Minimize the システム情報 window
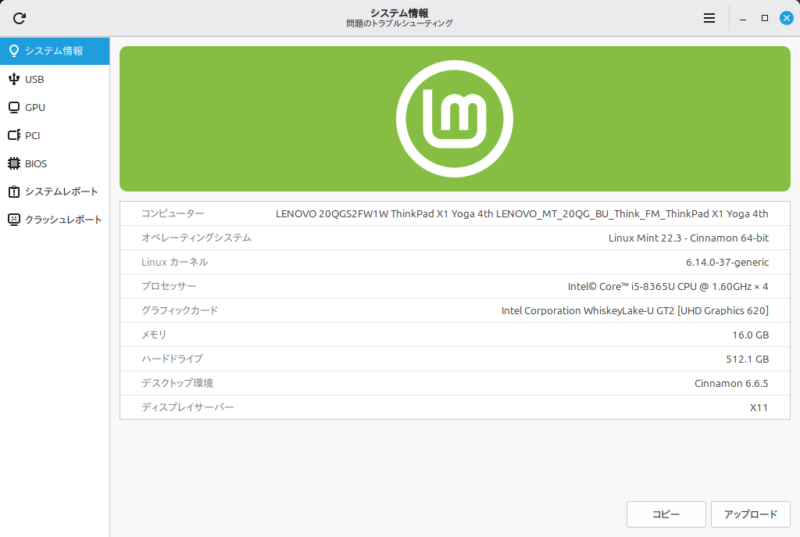800x537 pixels. click(743, 18)
